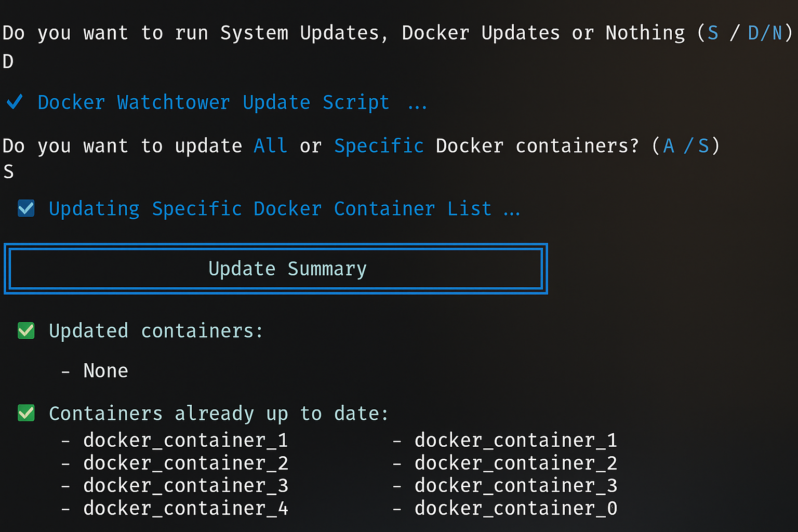Select the blue 'All' option word

(x=270, y=145)
